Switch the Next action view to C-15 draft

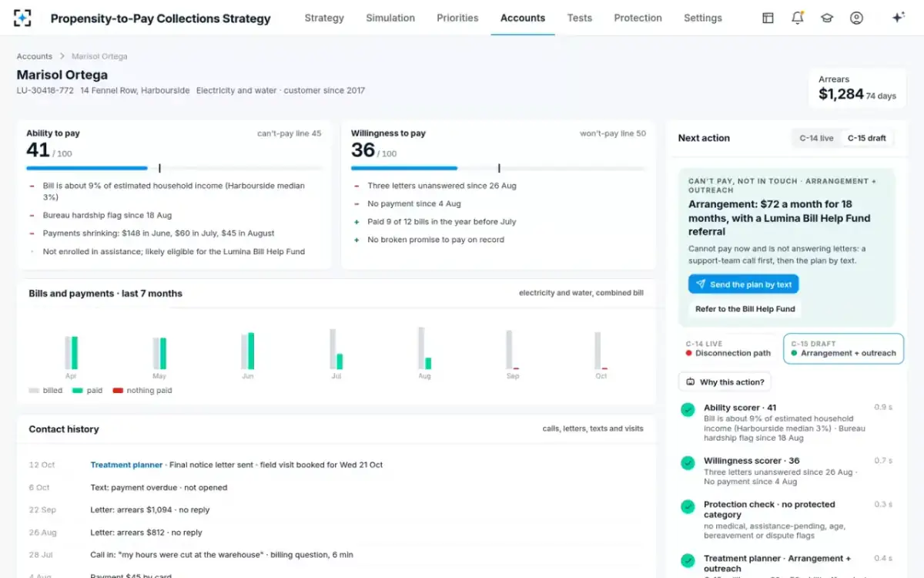[x=867, y=139]
